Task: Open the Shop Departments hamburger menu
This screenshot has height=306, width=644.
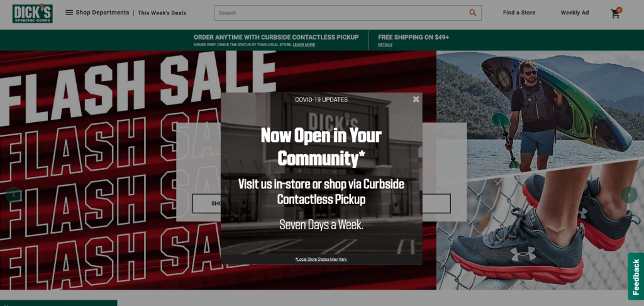Action: pyautogui.click(x=97, y=13)
